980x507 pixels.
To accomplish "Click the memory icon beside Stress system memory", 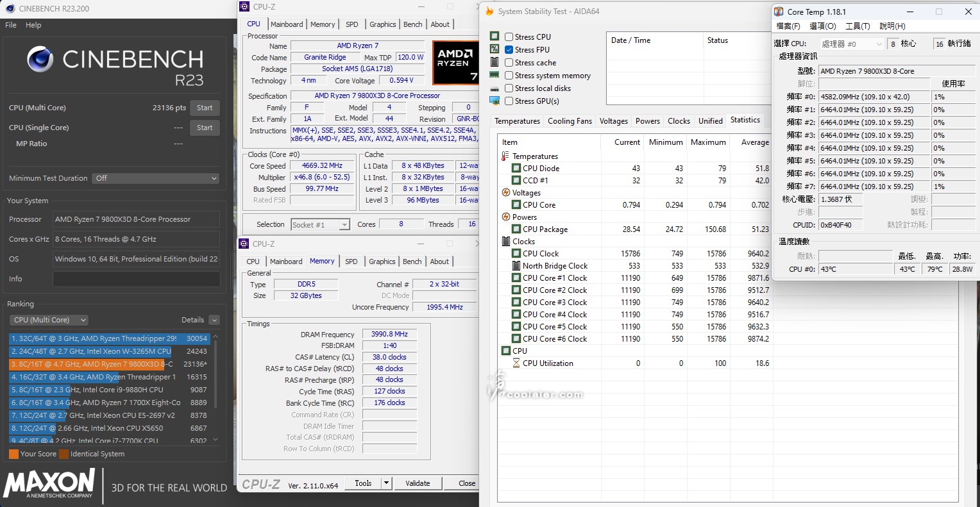I will coord(494,75).
